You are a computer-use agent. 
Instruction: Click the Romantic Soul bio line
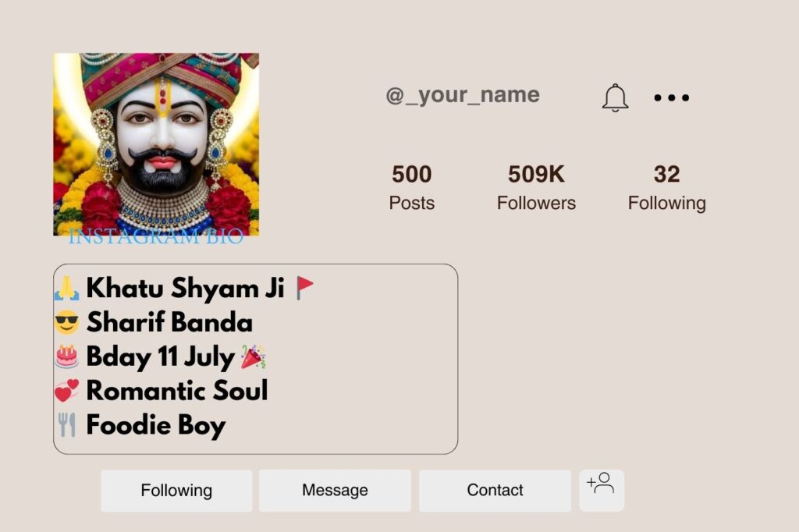coord(176,391)
